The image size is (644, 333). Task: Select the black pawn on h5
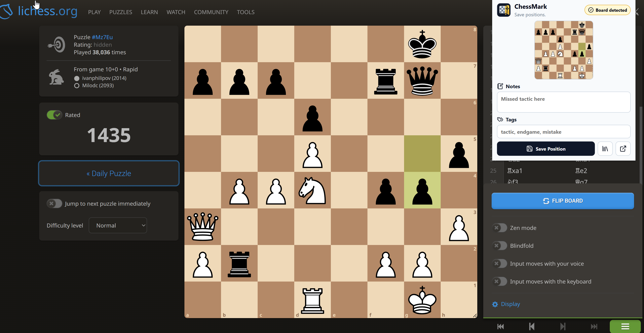click(459, 154)
